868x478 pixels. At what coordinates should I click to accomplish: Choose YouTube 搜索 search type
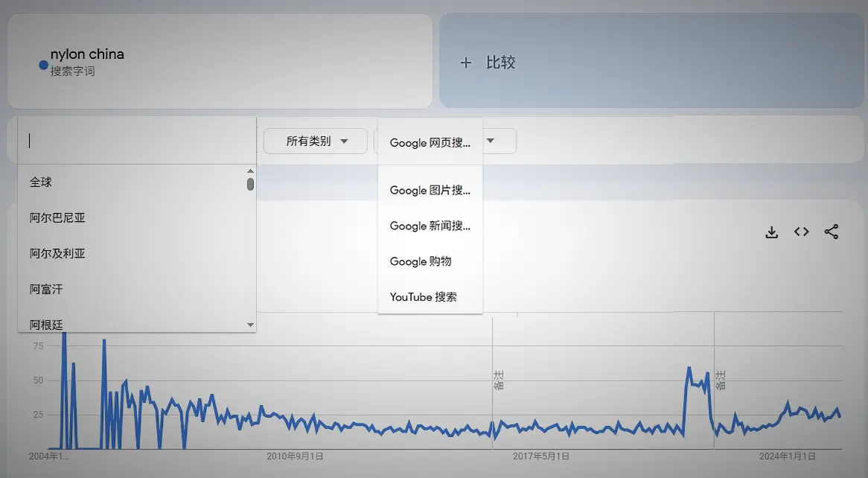(430, 296)
